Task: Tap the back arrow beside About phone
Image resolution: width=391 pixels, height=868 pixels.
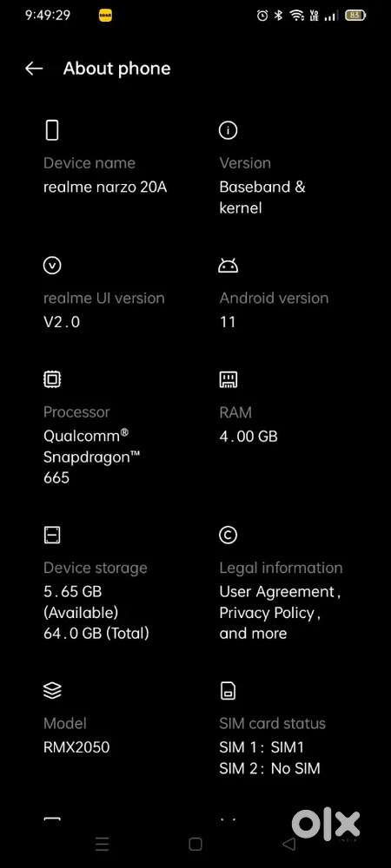Action: point(35,68)
